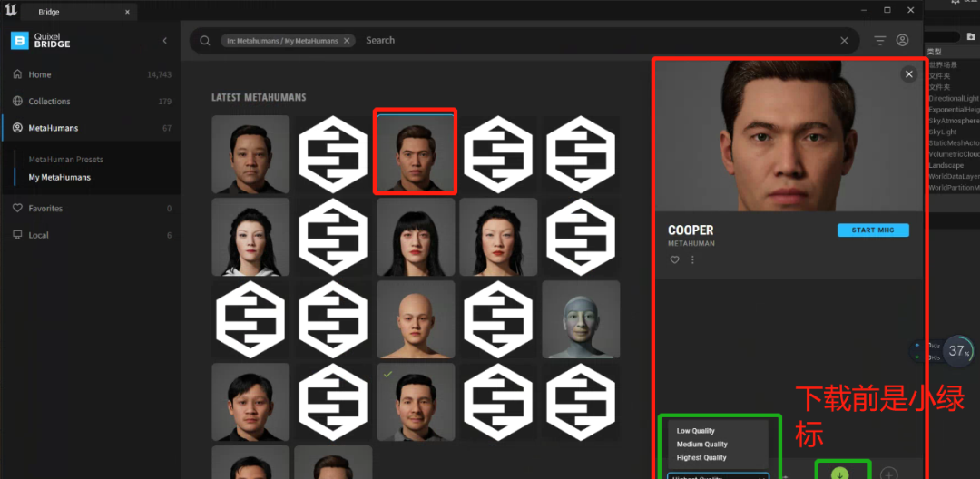The height and width of the screenshot is (479, 980).
Task: Remove the Metahumans / My MetaHumans search tag
Action: 347,41
